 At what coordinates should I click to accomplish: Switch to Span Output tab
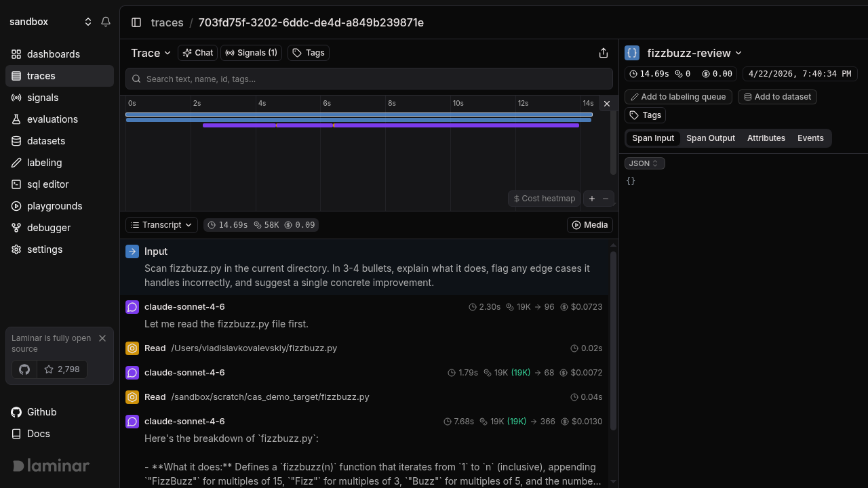point(711,138)
